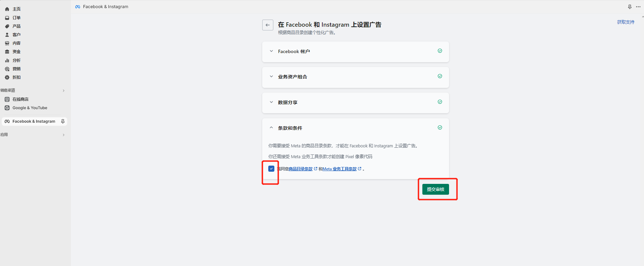644x266 pixels.
Task: Click external link icon after 商品目录条款
Action: pos(316,169)
